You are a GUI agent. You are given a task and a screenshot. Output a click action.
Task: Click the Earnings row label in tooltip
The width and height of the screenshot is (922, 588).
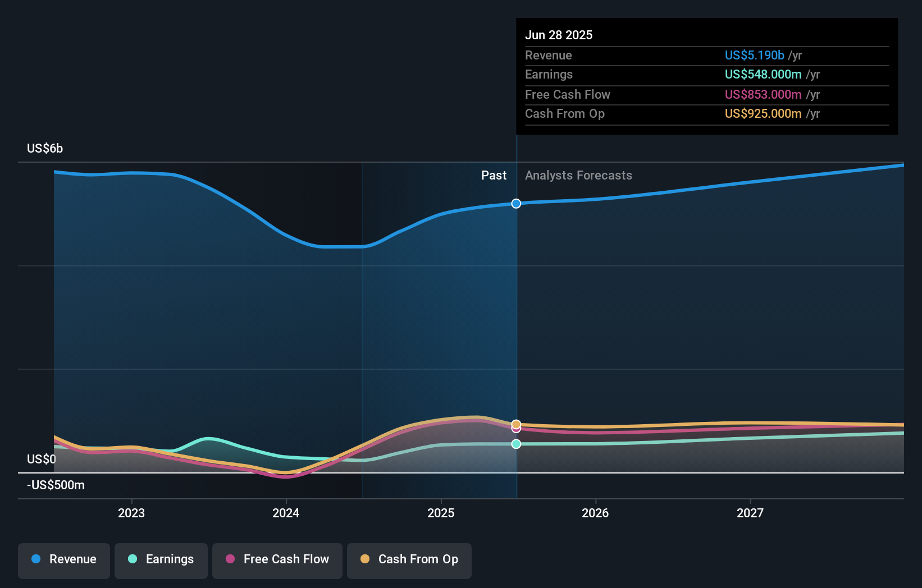549,74
